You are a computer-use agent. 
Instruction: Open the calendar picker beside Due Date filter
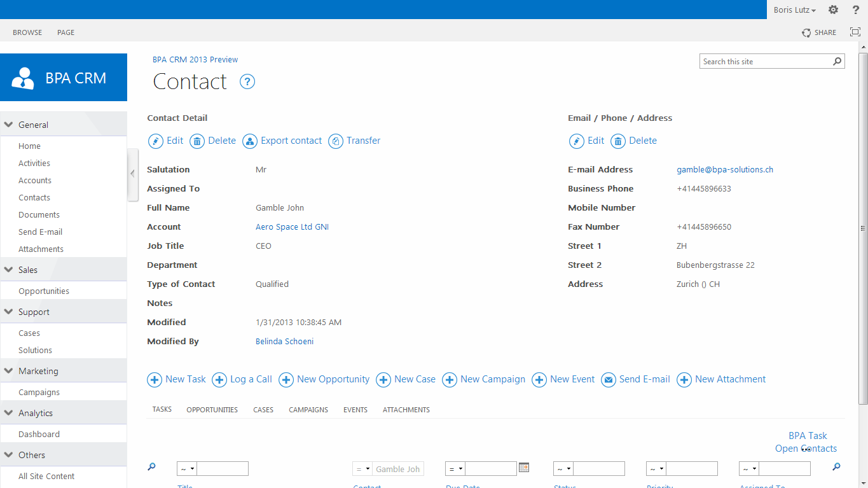click(524, 468)
